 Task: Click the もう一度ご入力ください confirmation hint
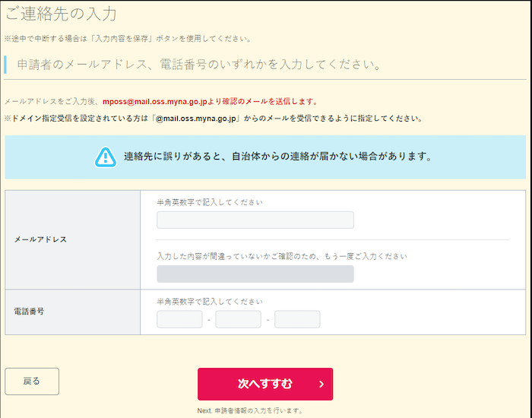tap(281, 256)
